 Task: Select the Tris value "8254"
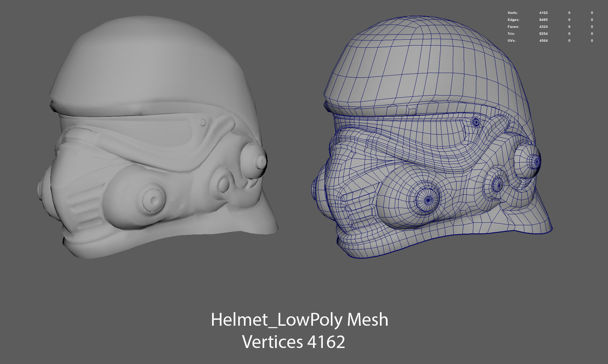click(543, 34)
